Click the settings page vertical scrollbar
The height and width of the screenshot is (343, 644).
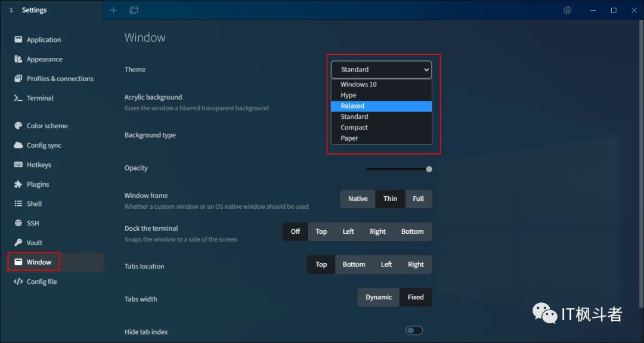click(641, 164)
